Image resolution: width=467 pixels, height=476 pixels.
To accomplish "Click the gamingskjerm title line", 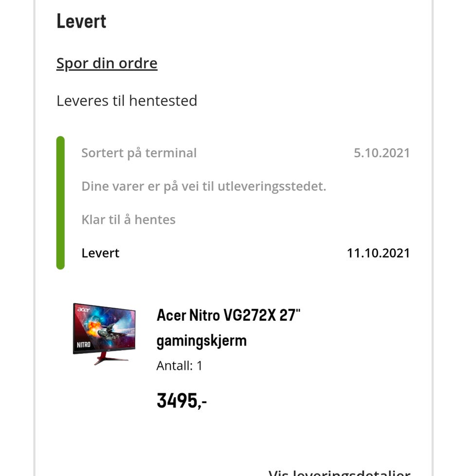I will click(x=201, y=342).
